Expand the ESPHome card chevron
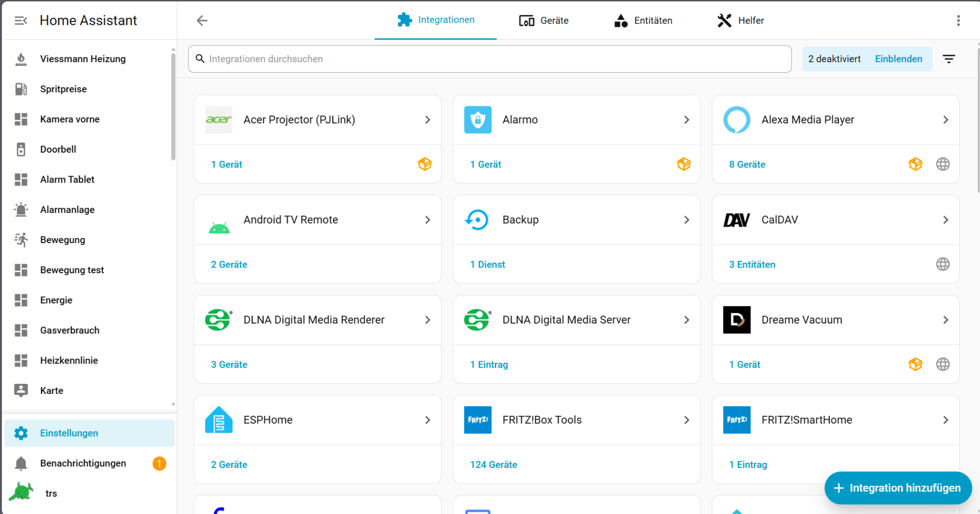 pos(427,420)
